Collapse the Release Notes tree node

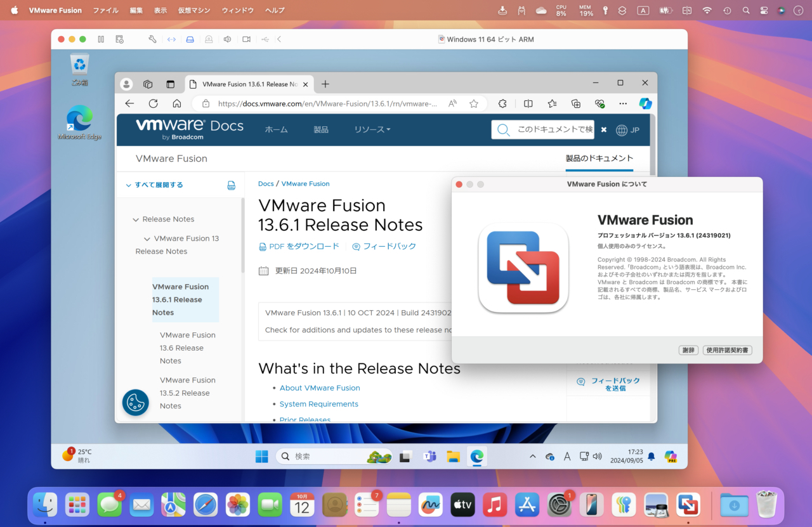[x=135, y=219]
